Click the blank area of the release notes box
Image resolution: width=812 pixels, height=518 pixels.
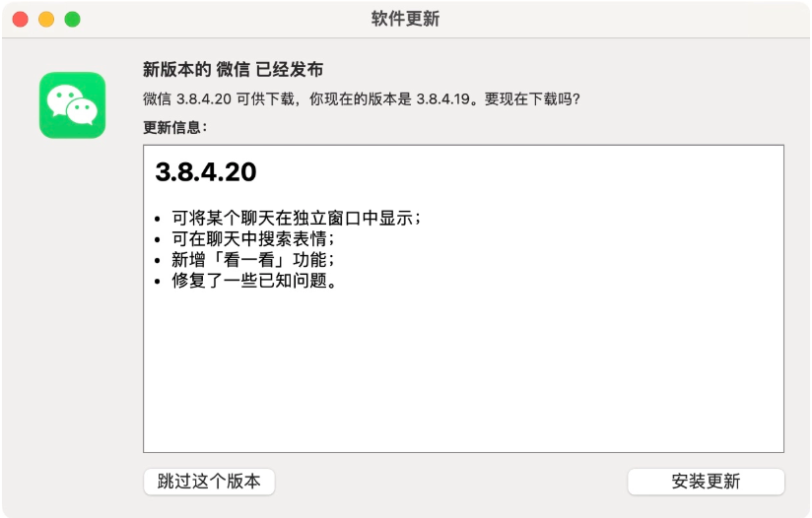(463, 372)
